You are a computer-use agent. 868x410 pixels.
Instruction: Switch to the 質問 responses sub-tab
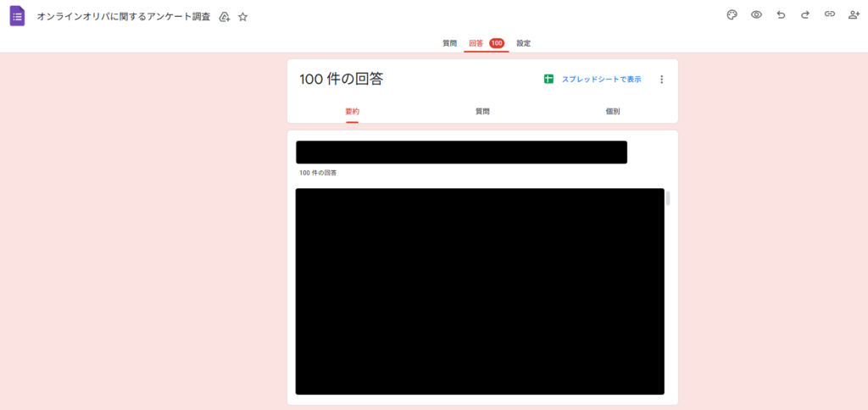pos(482,111)
